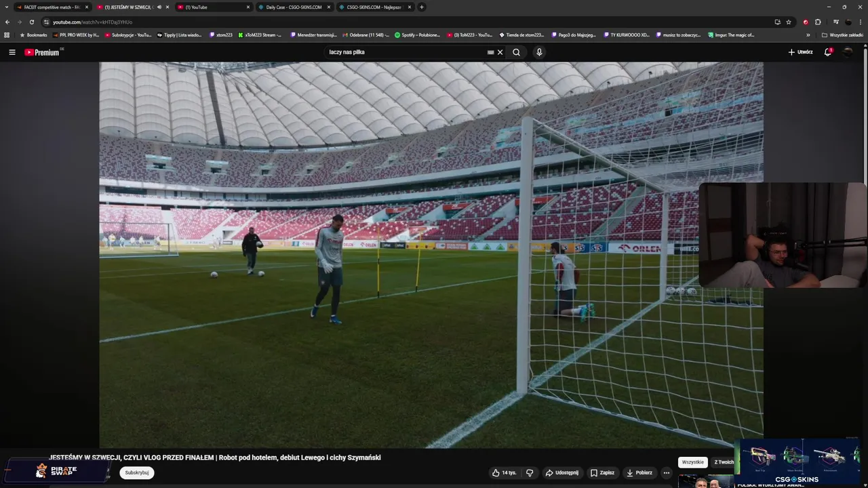Open Menedżer transmisji bookmark
The height and width of the screenshot is (488, 868).
coord(313,35)
